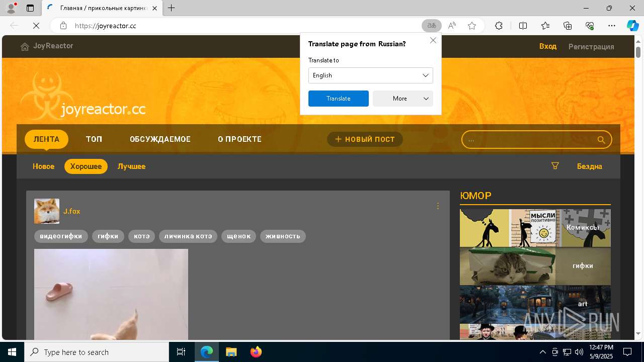The height and width of the screenshot is (362, 644).
Task: Open Extensions puzzle icon
Action: coord(499,26)
